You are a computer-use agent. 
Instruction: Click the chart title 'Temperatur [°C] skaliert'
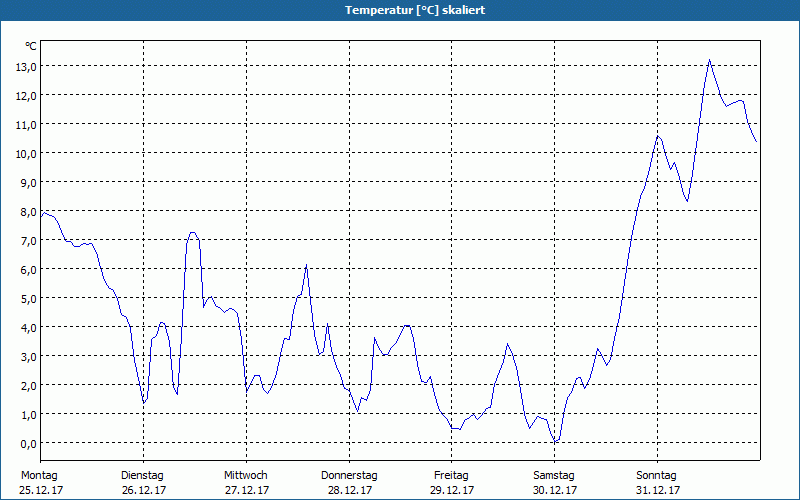415,10
